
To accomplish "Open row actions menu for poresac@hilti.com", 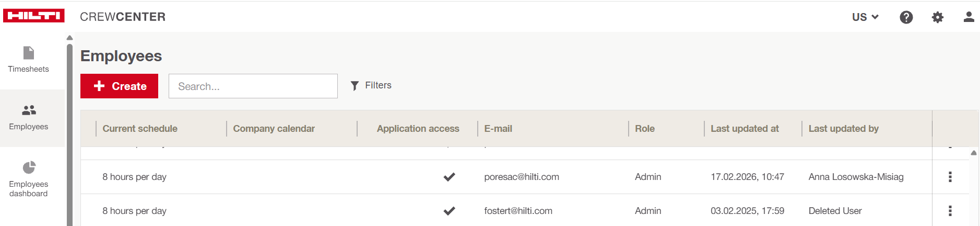I will click(950, 177).
